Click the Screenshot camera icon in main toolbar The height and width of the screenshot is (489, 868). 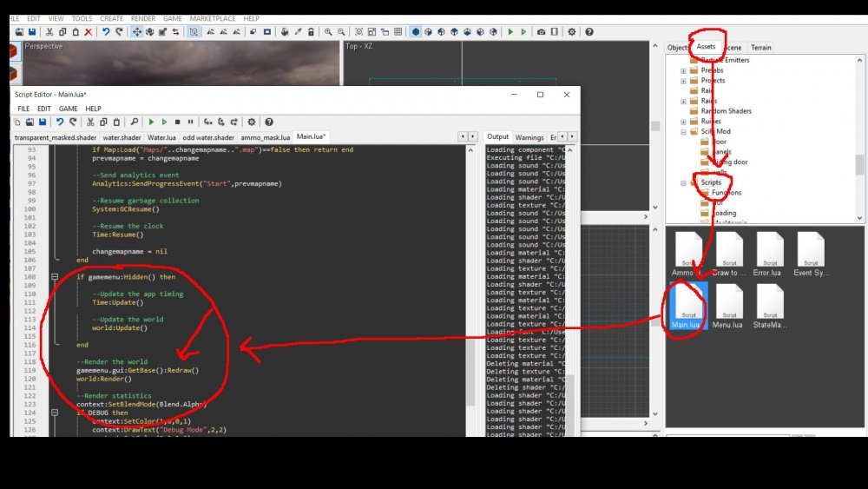541,32
